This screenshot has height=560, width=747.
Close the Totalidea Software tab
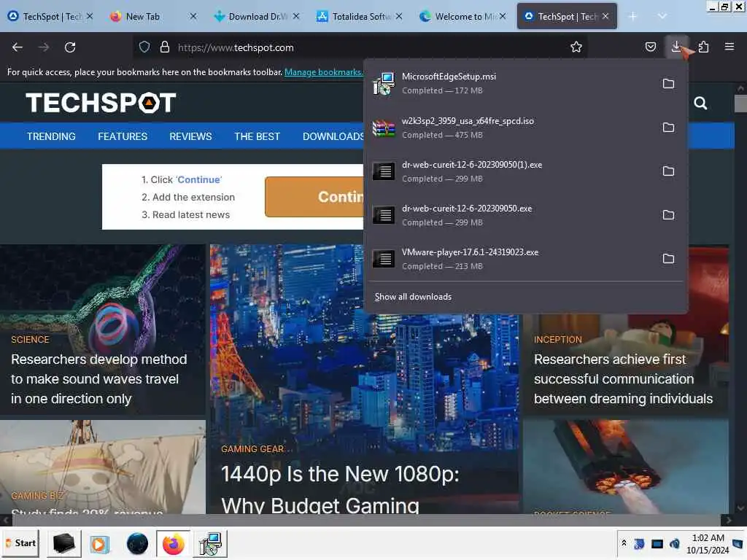pyautogui.click(x=399, y=16)
